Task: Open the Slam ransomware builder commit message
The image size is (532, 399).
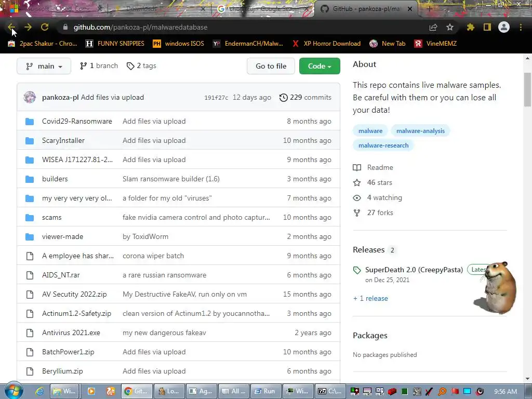Action: [171, 179]
